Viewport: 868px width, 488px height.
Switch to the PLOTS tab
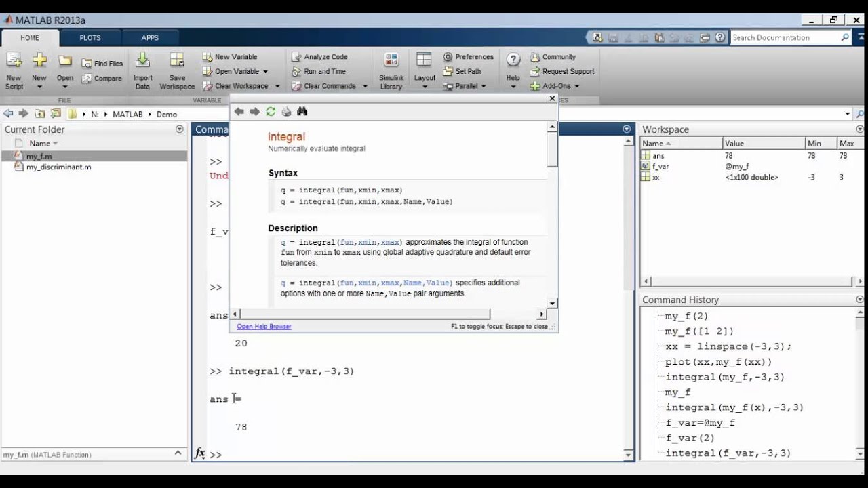click(x=90, y=37)
